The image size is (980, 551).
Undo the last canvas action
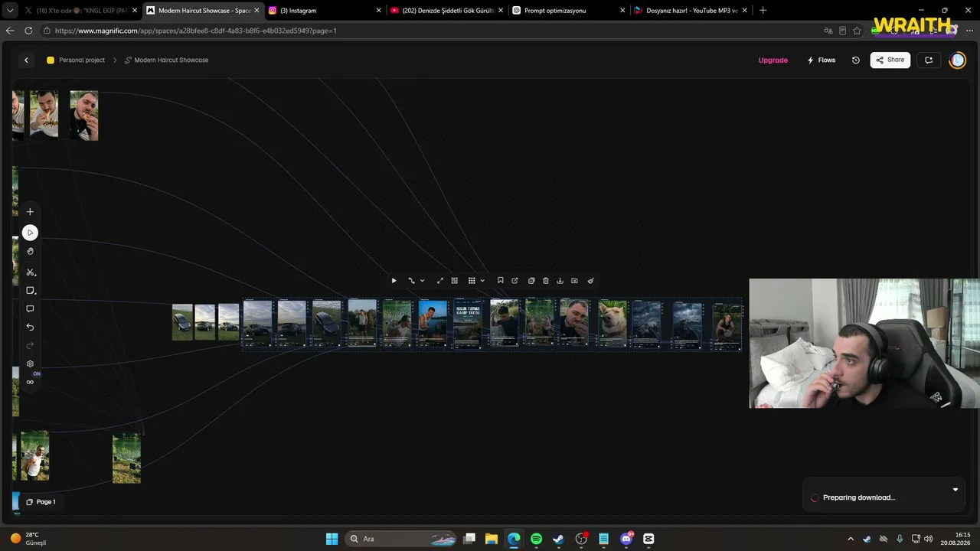pyautogui.click(x=30, y=327)
